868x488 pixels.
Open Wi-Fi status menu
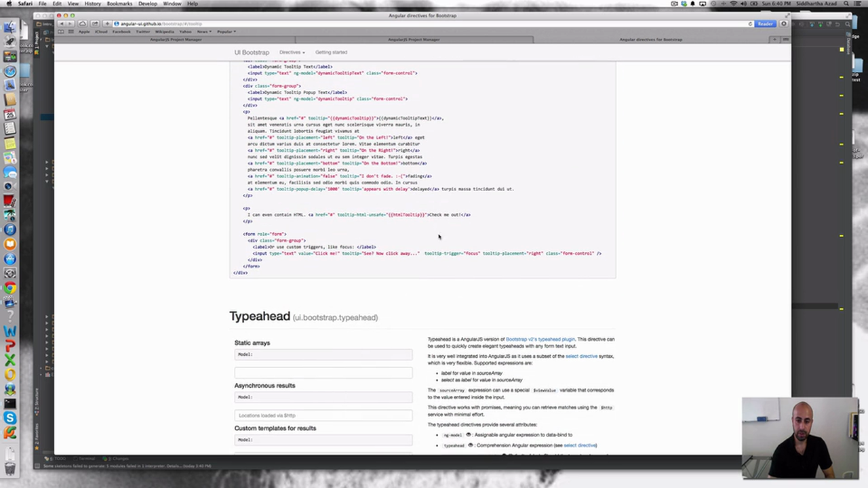click(x=734, y=4)
